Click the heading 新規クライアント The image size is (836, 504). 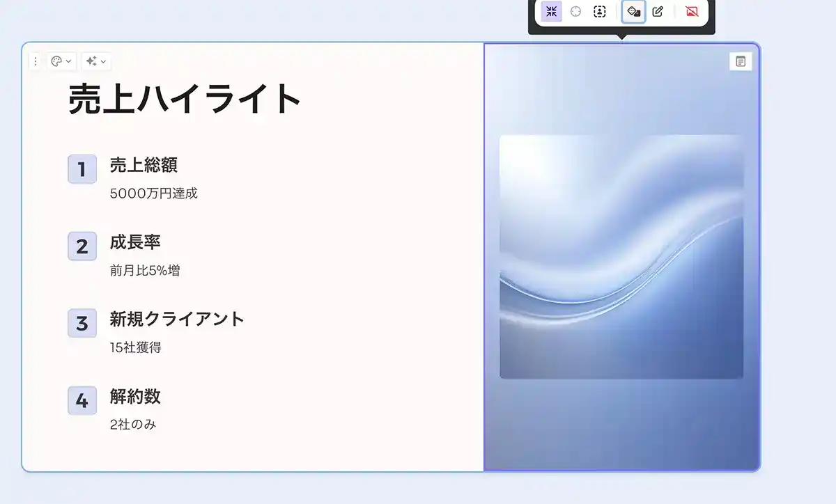[177, 319]
